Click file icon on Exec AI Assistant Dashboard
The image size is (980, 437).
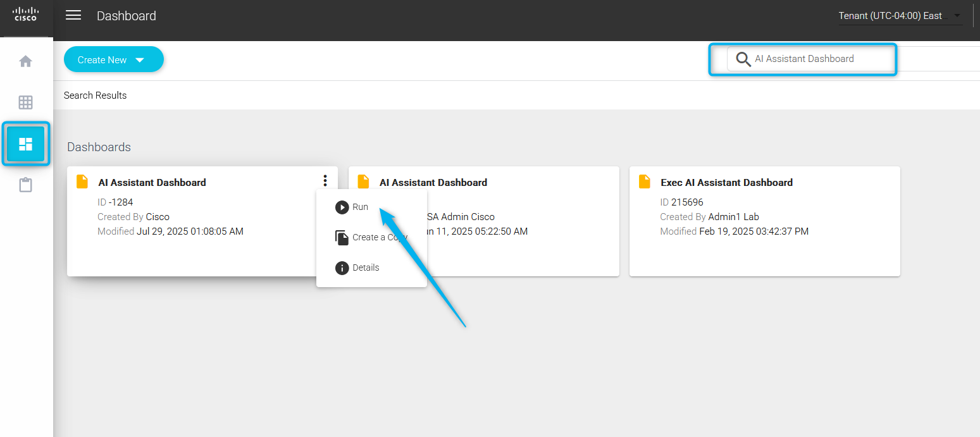[x=645, y=182]
